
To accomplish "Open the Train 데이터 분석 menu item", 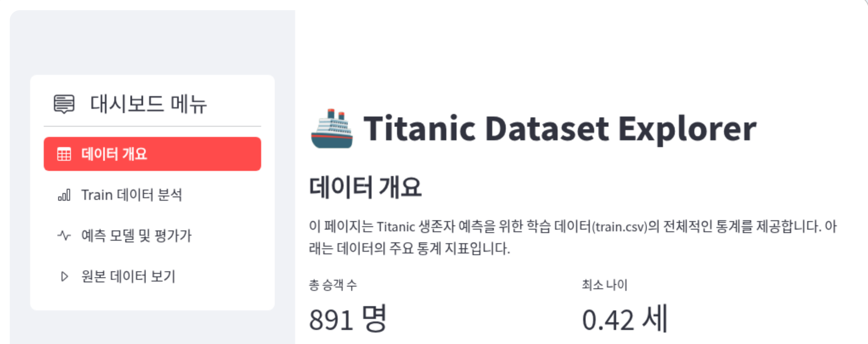I will (x=132, y=195).
